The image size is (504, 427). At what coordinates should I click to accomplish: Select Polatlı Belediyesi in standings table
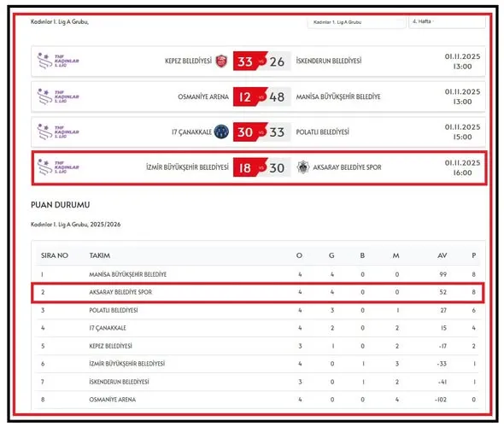(114, 310)
